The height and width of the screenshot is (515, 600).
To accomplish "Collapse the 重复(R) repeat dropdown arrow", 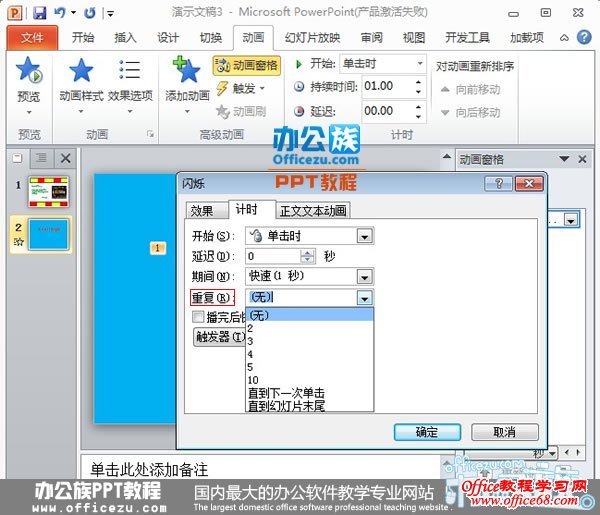I will (x=364, y=298).
